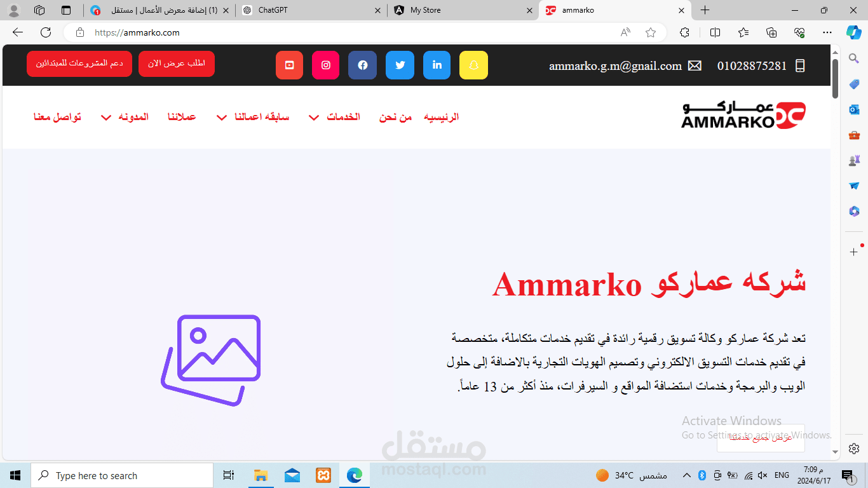The height and width of the screenshot is (488, 868).
Task: Click the Windows taskbar search box
Action: tap(122, 475)
